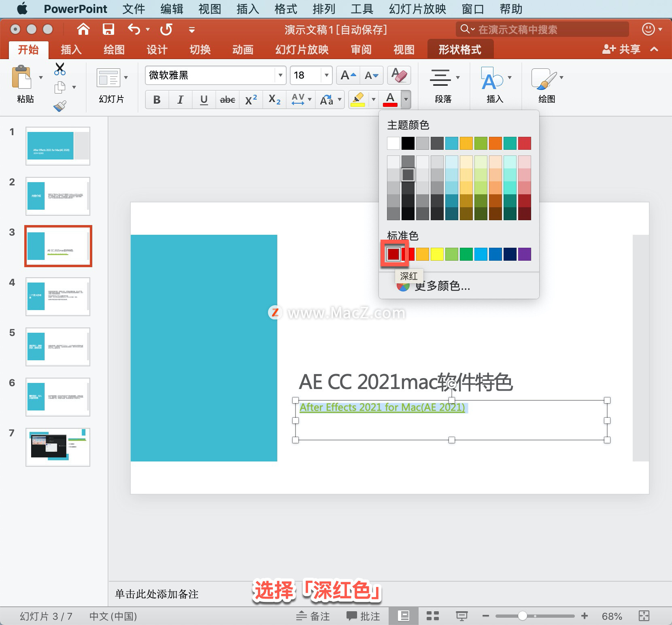Image resolution: width=672 pixels, height=625 pixels.
Task: Open the change case Aa menu
Action: (330, 100)
